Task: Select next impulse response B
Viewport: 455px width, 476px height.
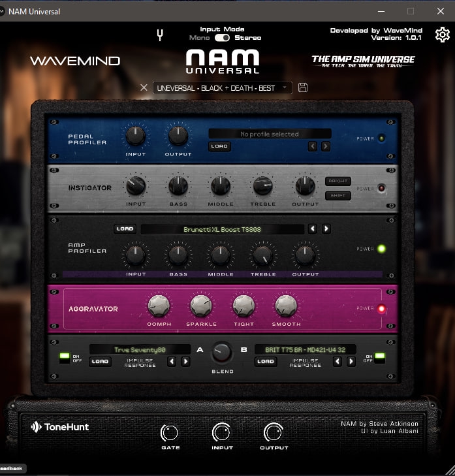Action: pos(351,361)
